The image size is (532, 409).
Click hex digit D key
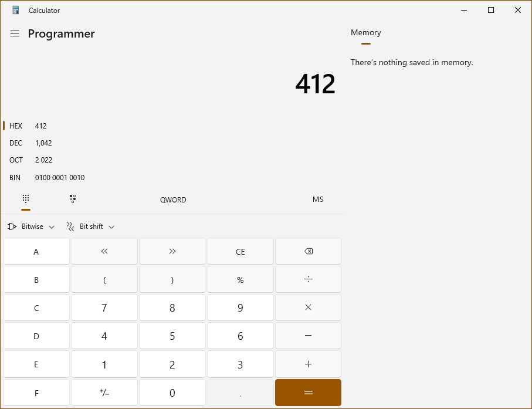(x=36, y=336)
